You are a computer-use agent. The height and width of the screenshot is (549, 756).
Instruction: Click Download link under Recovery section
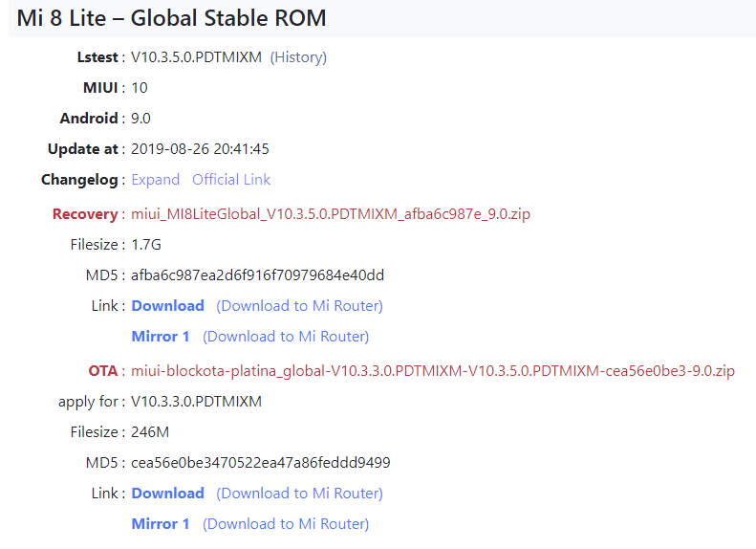tap(167, 306)
